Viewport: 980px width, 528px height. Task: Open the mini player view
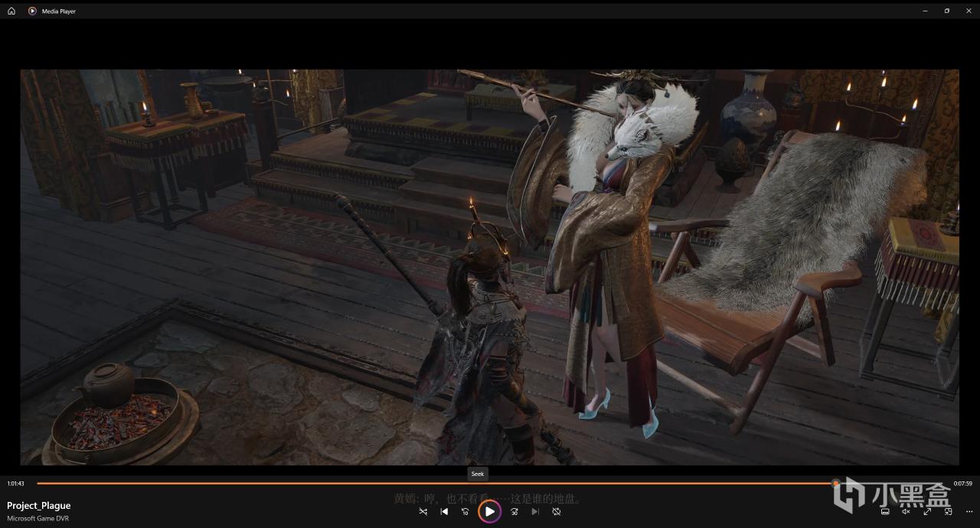click(x=948, y=511)
